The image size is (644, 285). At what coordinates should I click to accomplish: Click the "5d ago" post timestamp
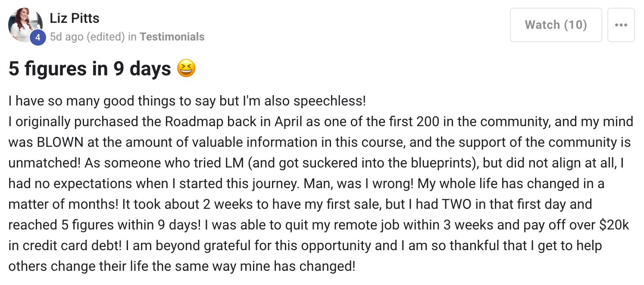pyautogui.click(x=67, y=37)
